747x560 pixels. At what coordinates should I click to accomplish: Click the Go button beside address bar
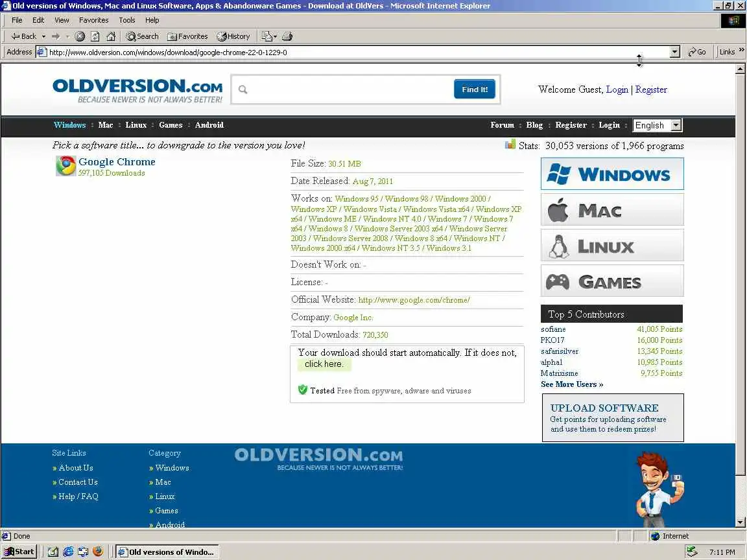click(x=697, y=52)
